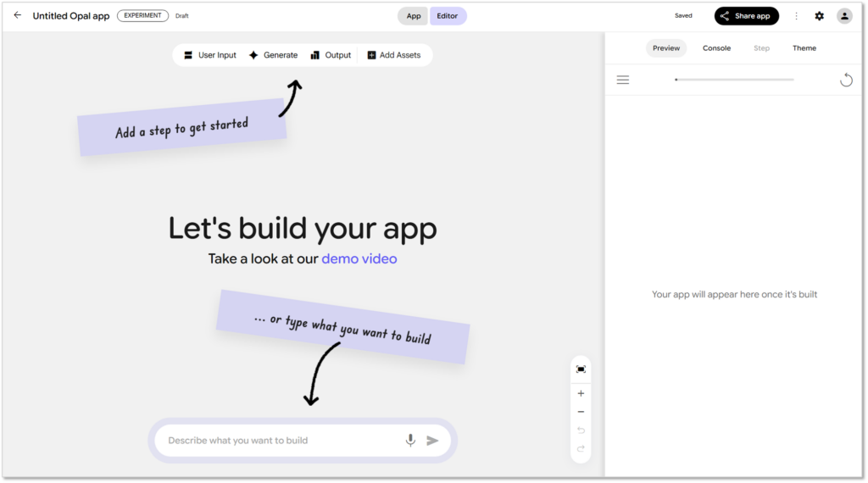Add a Generate step
868x483 pixels.
[x=272, y=55]
